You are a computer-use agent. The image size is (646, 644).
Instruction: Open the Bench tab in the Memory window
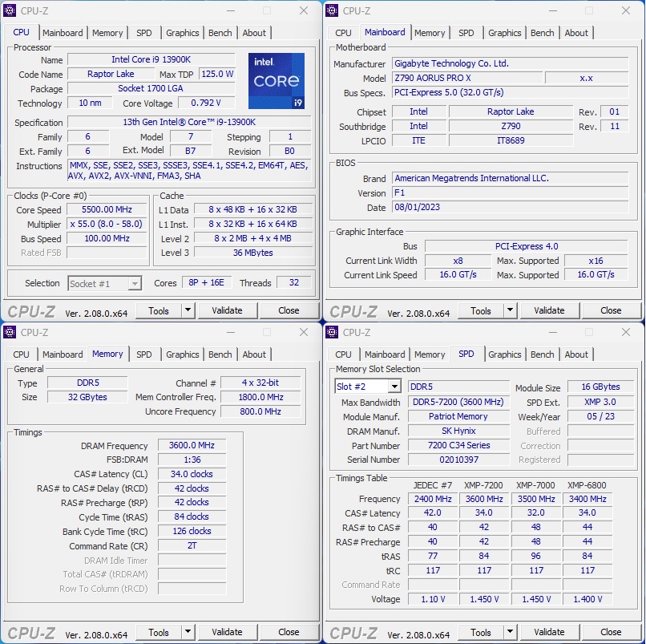tap(220, 354)
